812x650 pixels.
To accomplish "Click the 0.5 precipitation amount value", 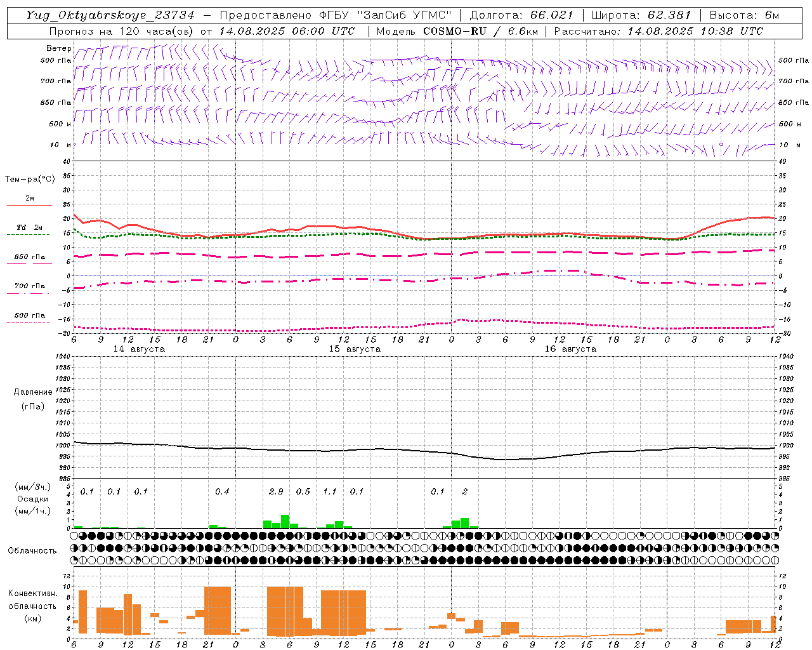I will tap(303, 491).
